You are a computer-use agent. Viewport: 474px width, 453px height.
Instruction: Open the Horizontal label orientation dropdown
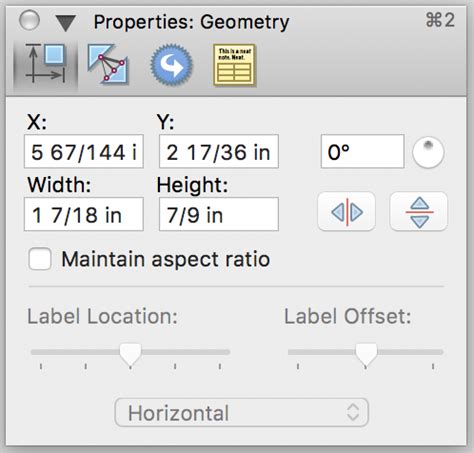point(242,412)
